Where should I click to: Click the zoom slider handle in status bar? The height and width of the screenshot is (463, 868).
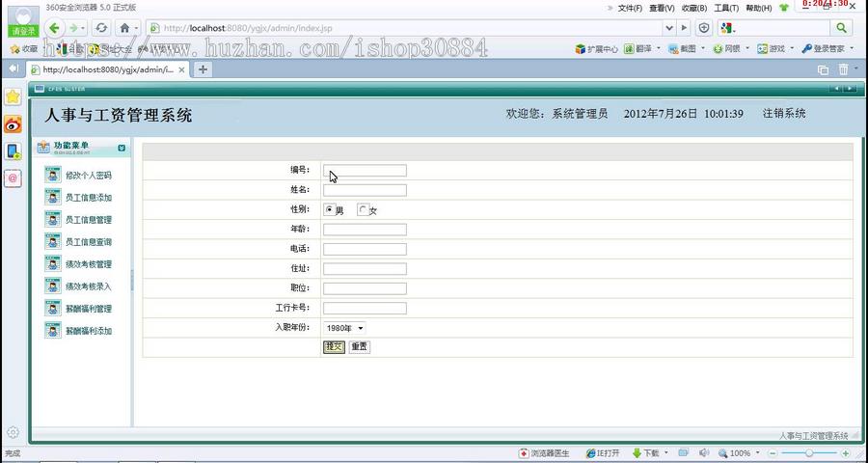coord(809,453)
